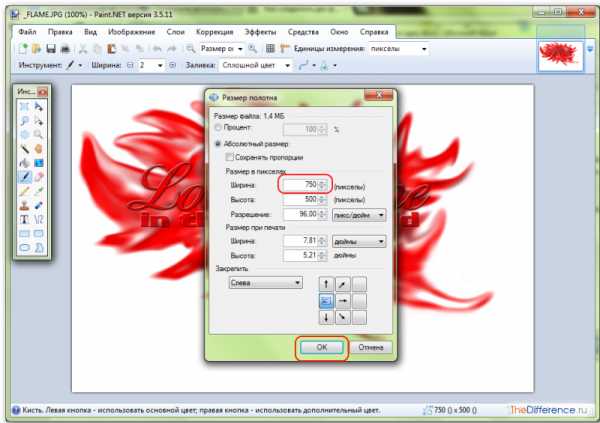Select the Абсолютный размер radio button

218,144
